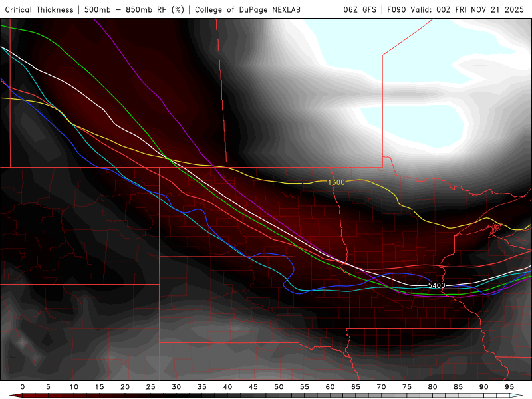Choose the "75" colorbar label
This screenshot has width=532, height=399.
tap(407, 387)
